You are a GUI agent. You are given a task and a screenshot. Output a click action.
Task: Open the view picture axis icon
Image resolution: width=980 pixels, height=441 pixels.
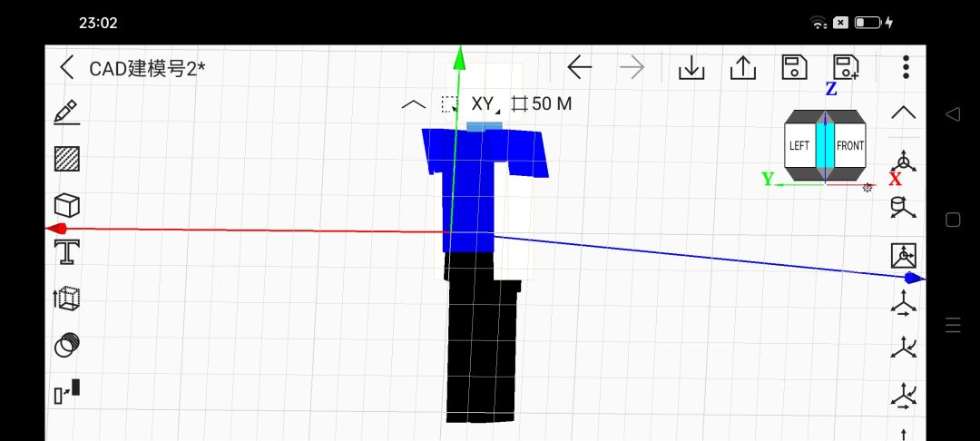click(x=903, y=256)
